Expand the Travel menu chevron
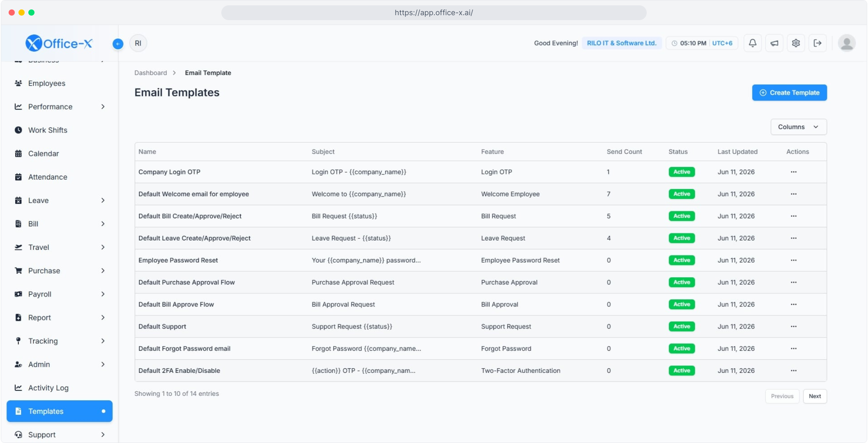The width and height of the screenshot is (868, 443). pos(103,247)
